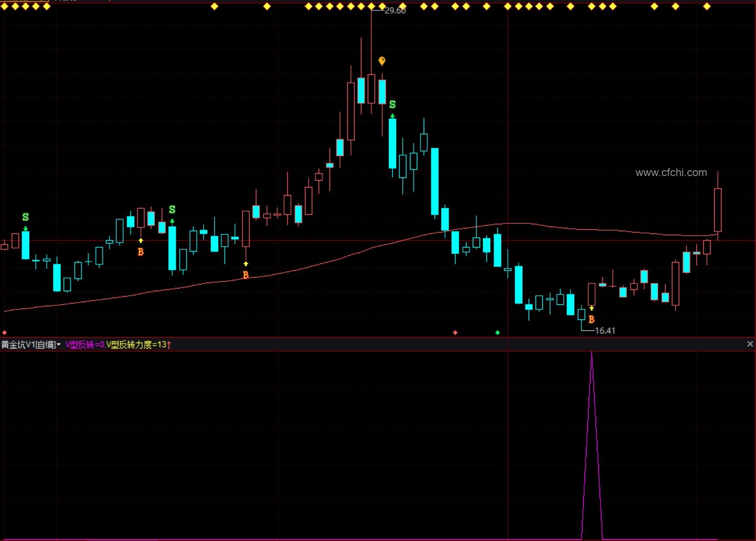Select the S sell marker under the light bulb
Image resolution: width=756 pixels, height=541 pixels.
click(x=392, y=105)
